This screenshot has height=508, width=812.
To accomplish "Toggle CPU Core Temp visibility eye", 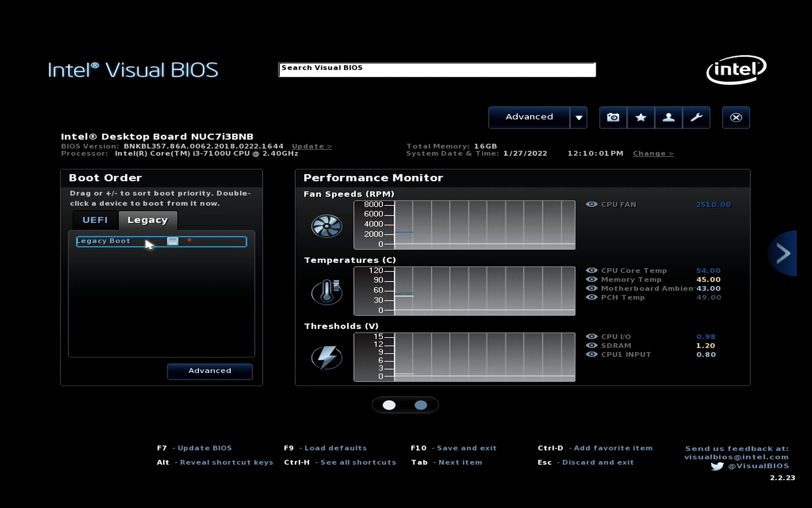I will click(x=592, y=271).
